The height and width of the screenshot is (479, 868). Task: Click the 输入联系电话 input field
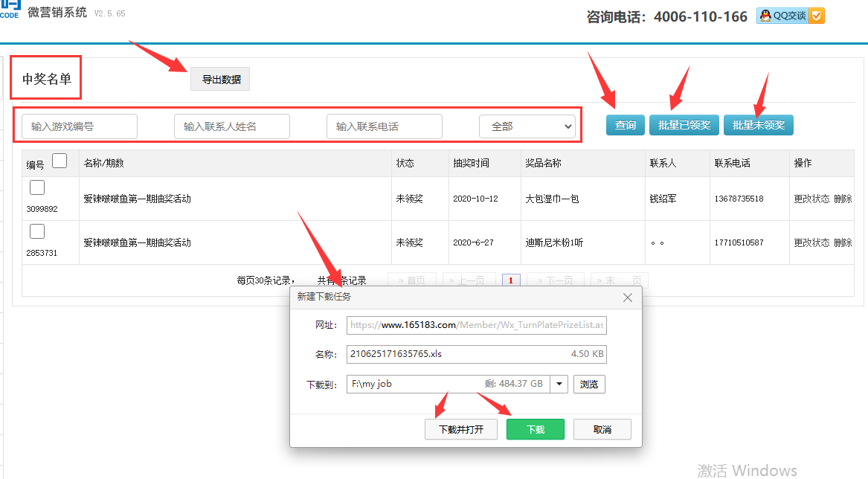[x=385, y=126]
